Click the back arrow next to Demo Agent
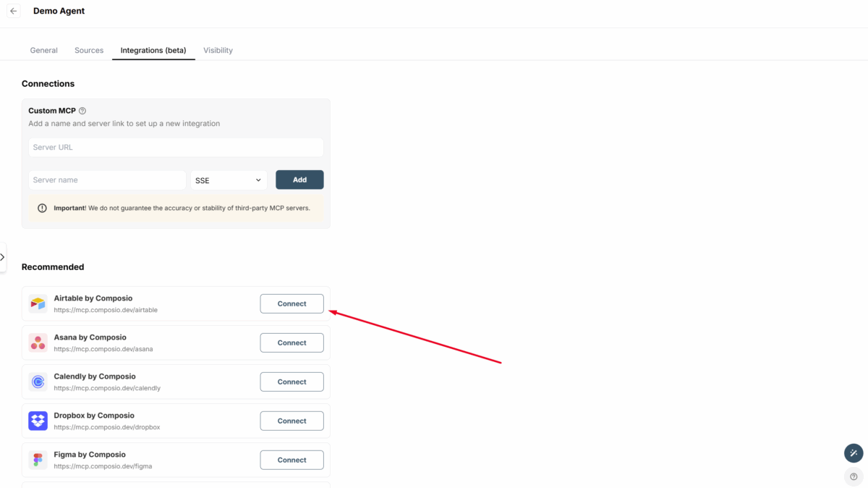The height and width of the screenshot is (488, 868). click(x=13, y=11)
